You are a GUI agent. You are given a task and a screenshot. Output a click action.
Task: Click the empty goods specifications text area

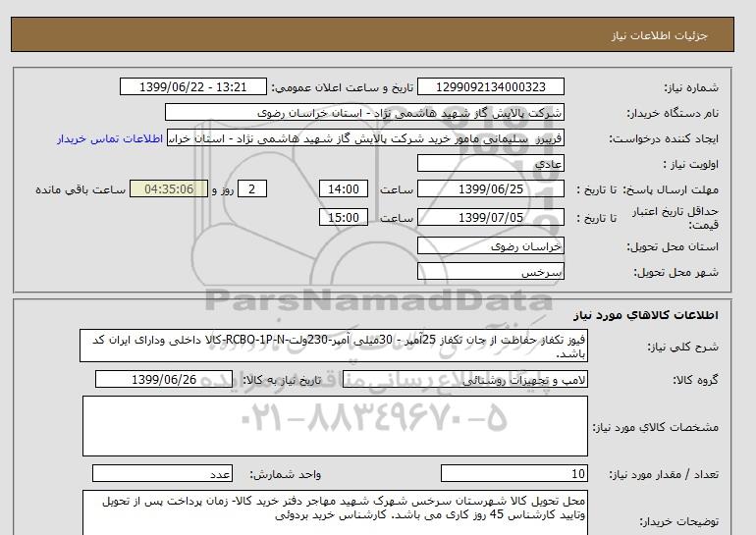point(335,426)
